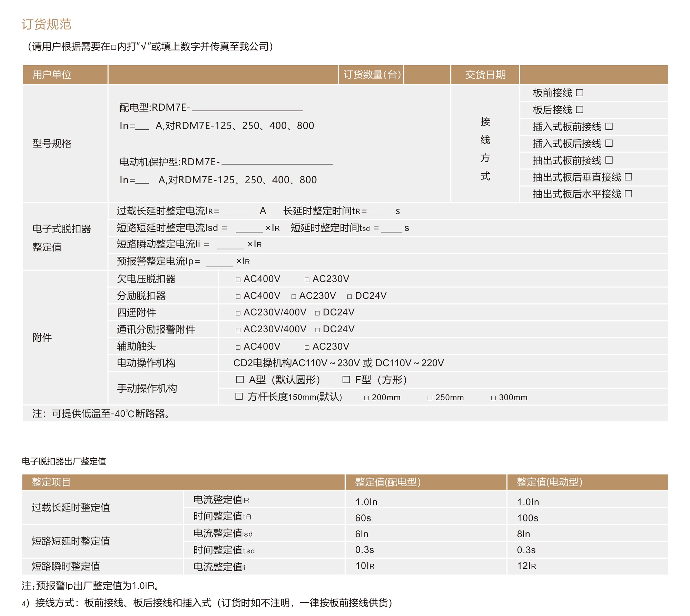Select the A型 (默认圆形) checkbox

(240, 380)
